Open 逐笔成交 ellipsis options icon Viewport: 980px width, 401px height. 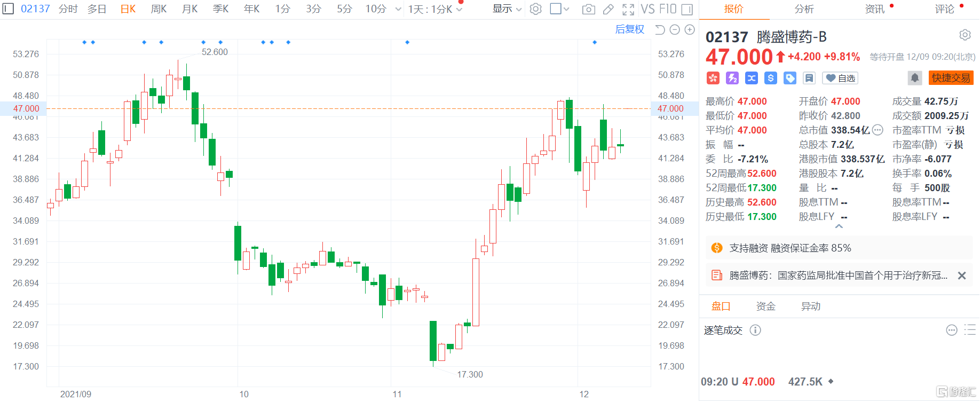(x=952, y=330)
